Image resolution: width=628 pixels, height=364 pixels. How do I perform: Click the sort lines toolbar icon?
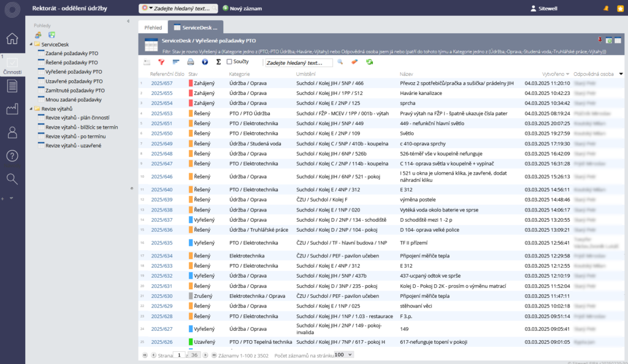[x=176, y=62]
